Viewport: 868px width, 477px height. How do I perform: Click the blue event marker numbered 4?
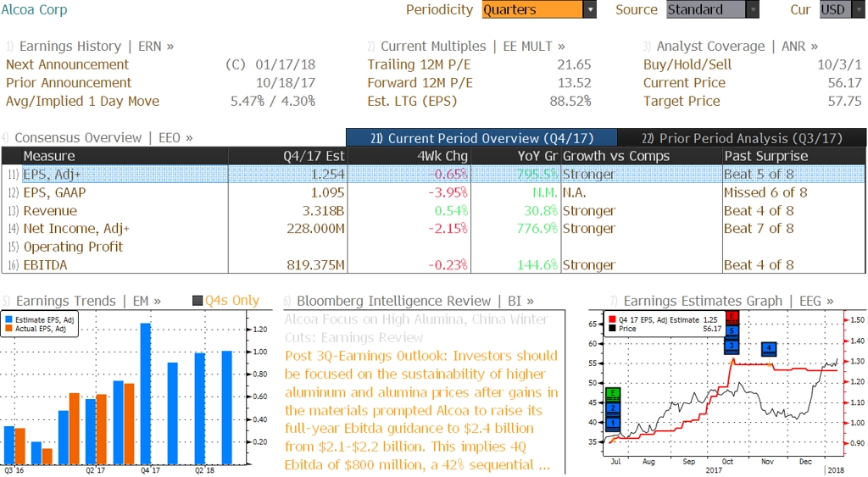tap(769, 348)
